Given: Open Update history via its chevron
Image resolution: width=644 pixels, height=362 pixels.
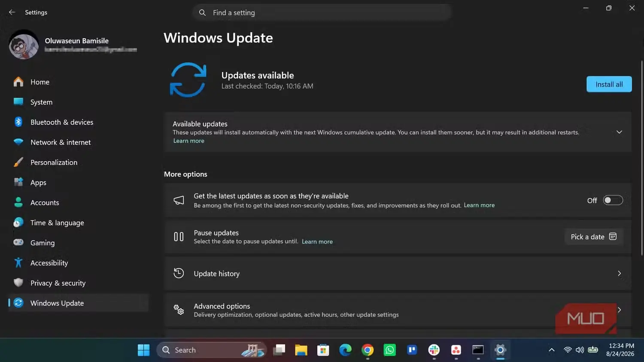Looking at the screenshot, I should click(x=619, y=274).
